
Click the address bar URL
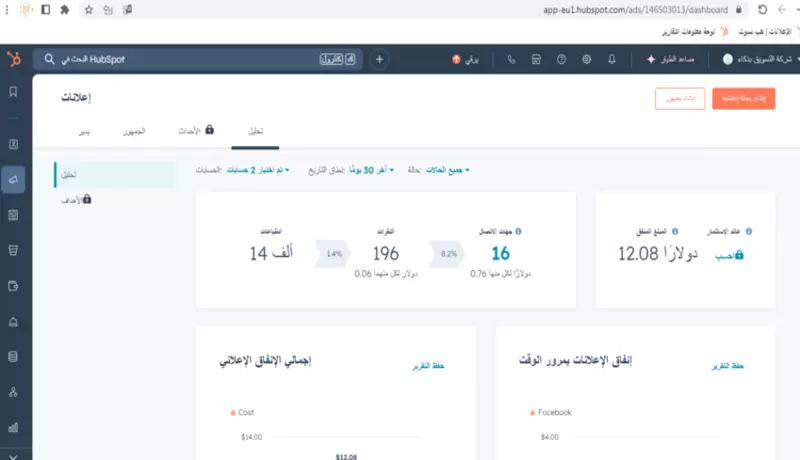[x=635, y=10]
